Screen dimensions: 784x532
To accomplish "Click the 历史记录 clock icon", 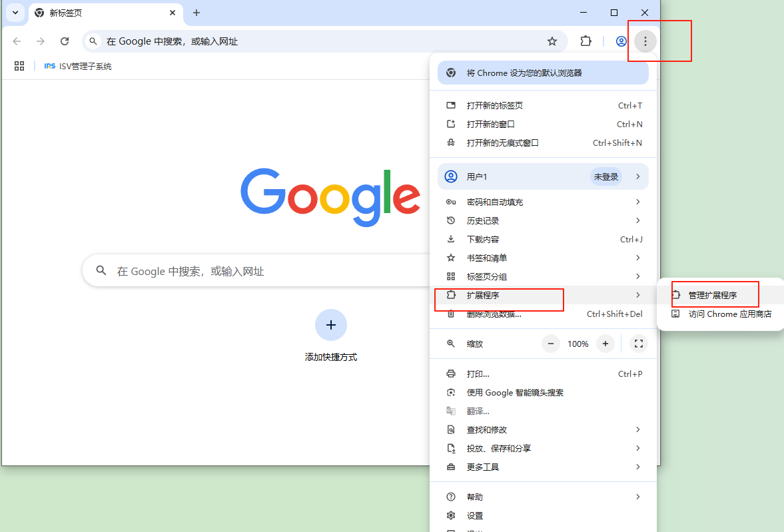I will click(x=451, y=220).
